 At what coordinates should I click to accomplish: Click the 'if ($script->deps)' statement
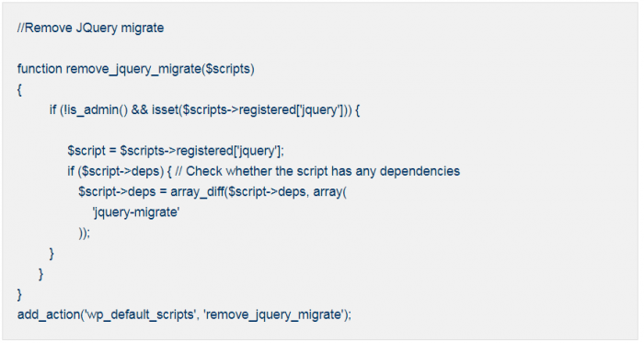point(115,171)
